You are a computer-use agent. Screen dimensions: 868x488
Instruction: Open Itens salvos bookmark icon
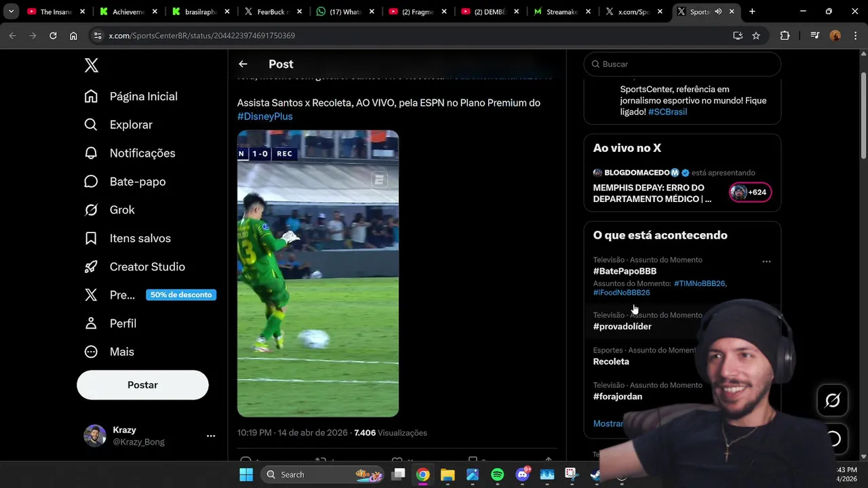pos(91,239)
